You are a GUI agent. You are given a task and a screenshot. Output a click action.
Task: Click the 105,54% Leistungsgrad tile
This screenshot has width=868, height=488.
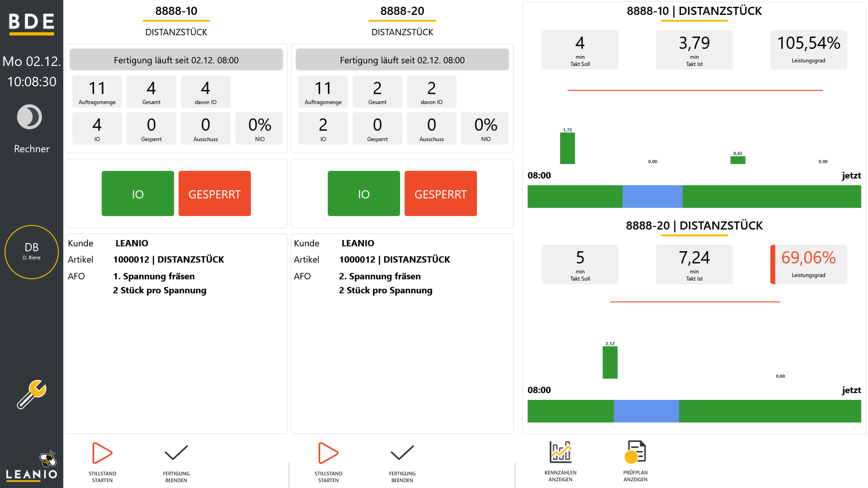click(808, 50)
